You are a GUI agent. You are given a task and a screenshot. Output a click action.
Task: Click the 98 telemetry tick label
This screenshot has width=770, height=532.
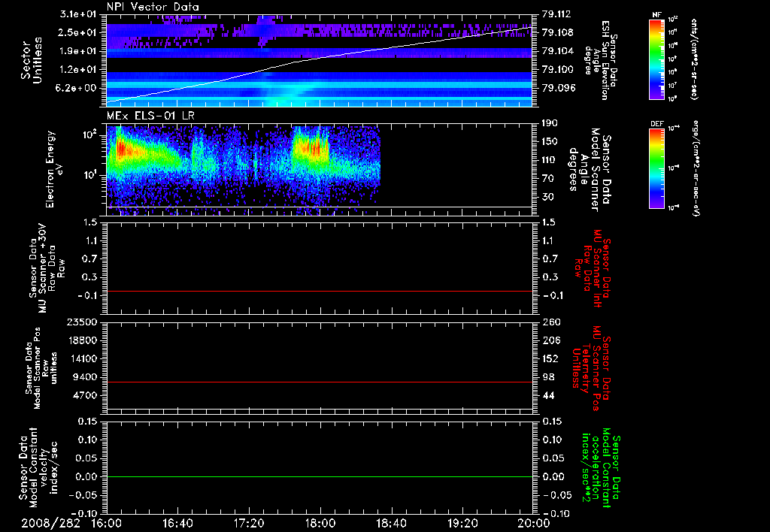[x=548, y=377]
